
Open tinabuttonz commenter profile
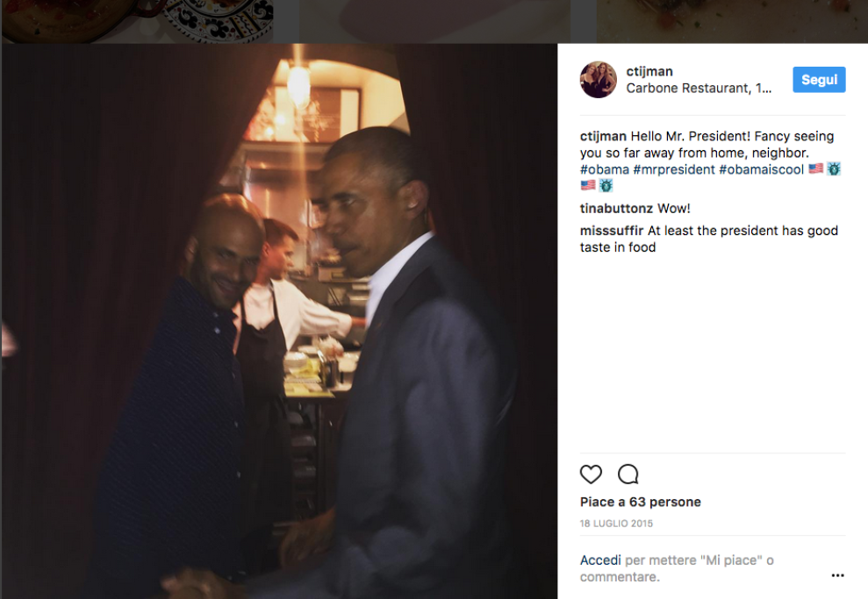(616, 209)
